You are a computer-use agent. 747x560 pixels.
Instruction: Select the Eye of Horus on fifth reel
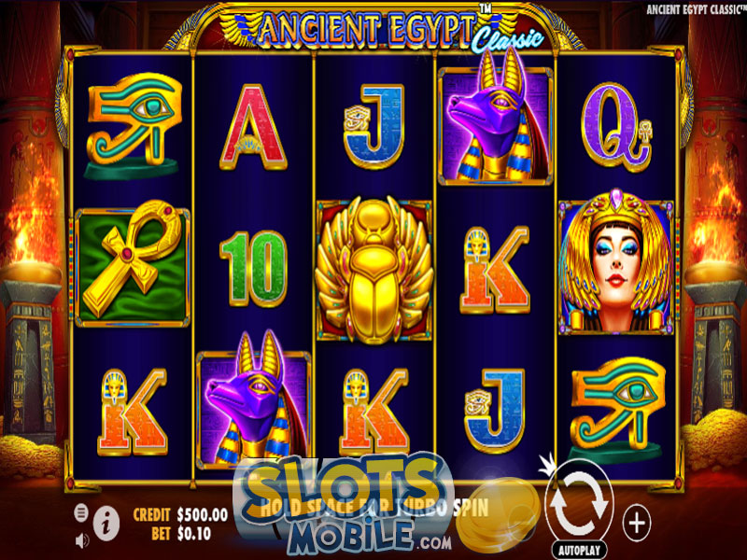pos(617,410)
